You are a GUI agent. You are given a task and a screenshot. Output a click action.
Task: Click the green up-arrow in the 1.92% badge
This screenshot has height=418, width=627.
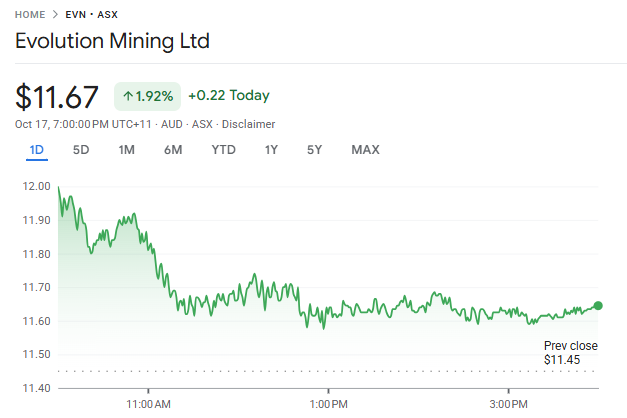pos(128,96)
